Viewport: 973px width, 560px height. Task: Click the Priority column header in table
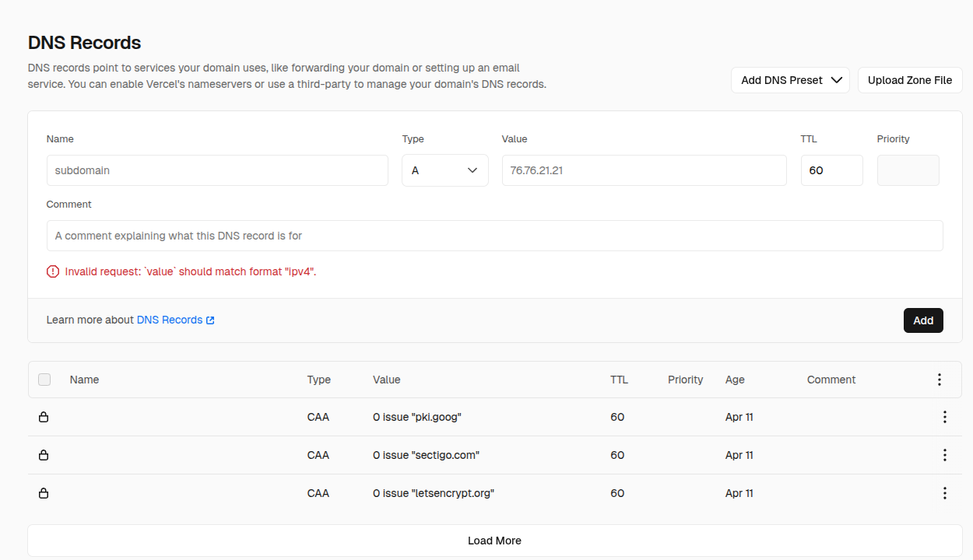point(686,380)
